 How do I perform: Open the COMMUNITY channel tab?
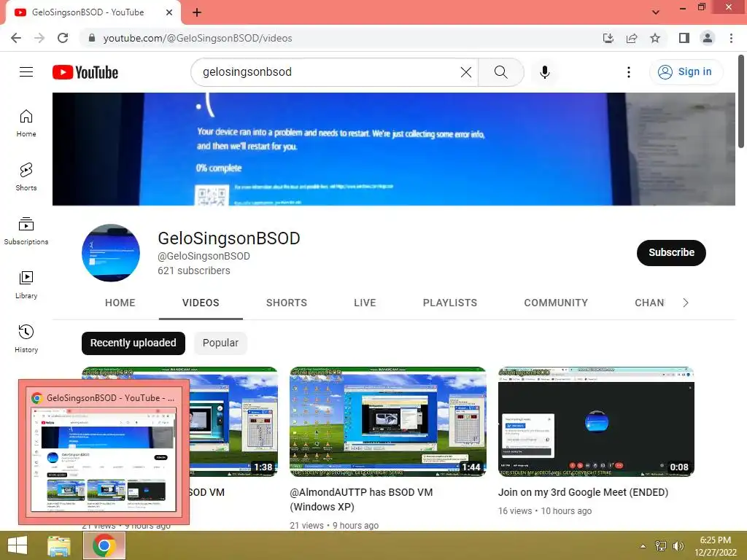(556, 303)
